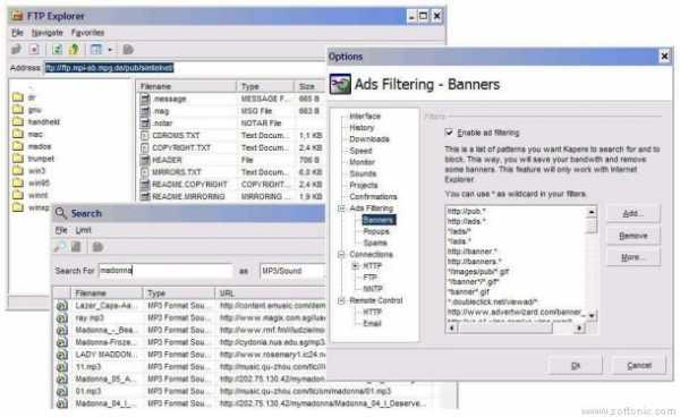
Task: Click the filter list scroll-down arrow
Action: click(591, 316)
